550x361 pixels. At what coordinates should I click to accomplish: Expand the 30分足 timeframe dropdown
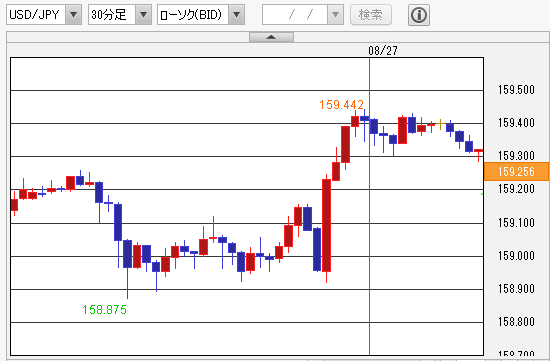coord(120,15)
